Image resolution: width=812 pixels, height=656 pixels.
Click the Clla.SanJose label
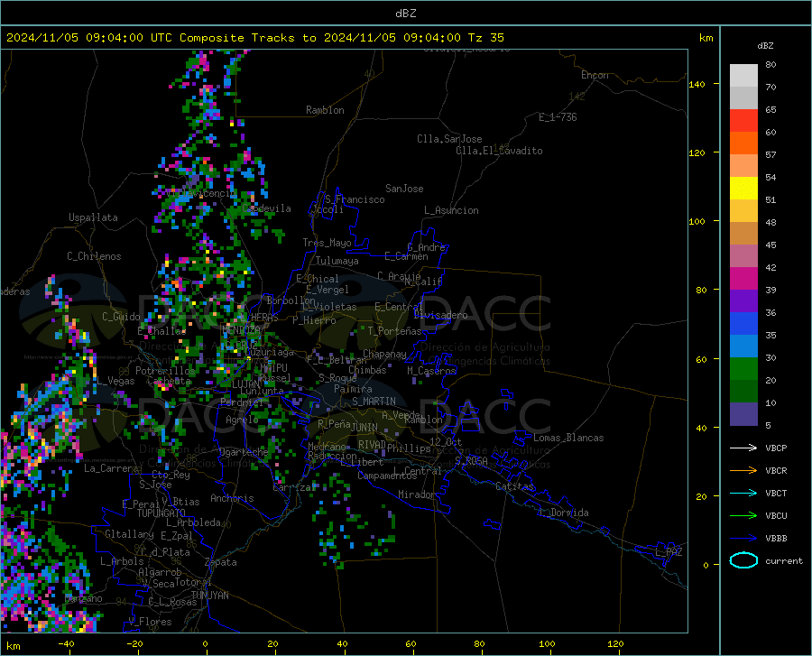449,139
